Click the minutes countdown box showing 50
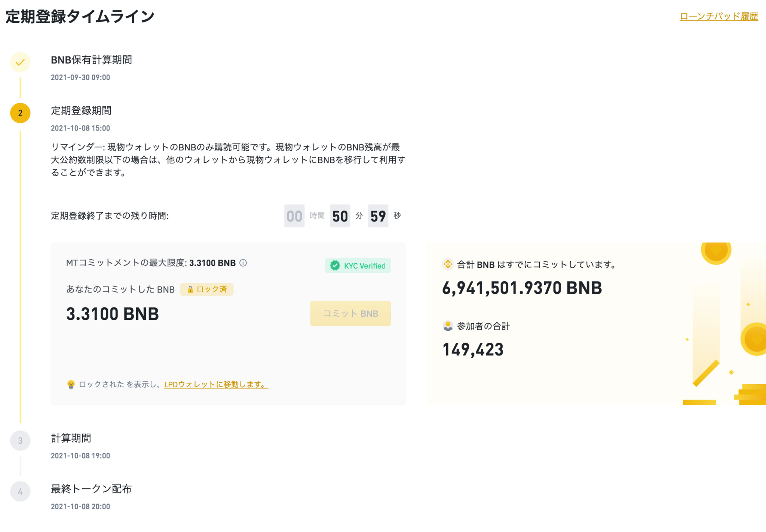Viewport: 766px width, 532px height. 340,216
